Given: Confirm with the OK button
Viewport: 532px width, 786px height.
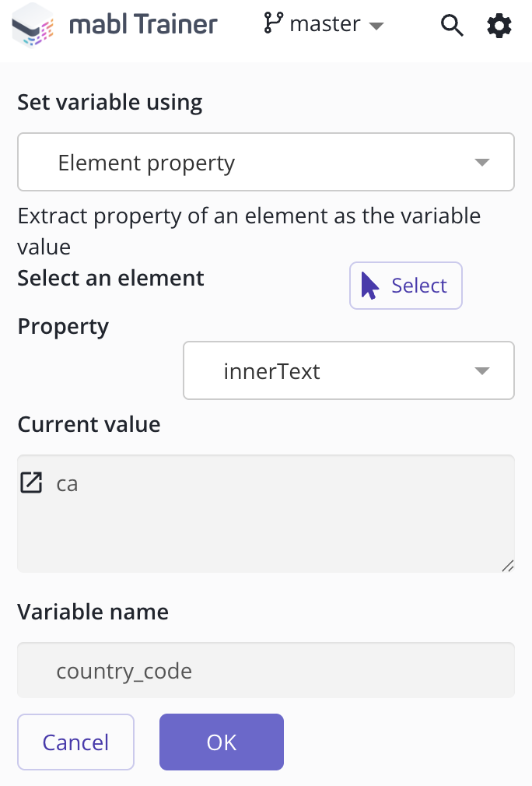Looking at the screenshot, I should tap(222, 742).
